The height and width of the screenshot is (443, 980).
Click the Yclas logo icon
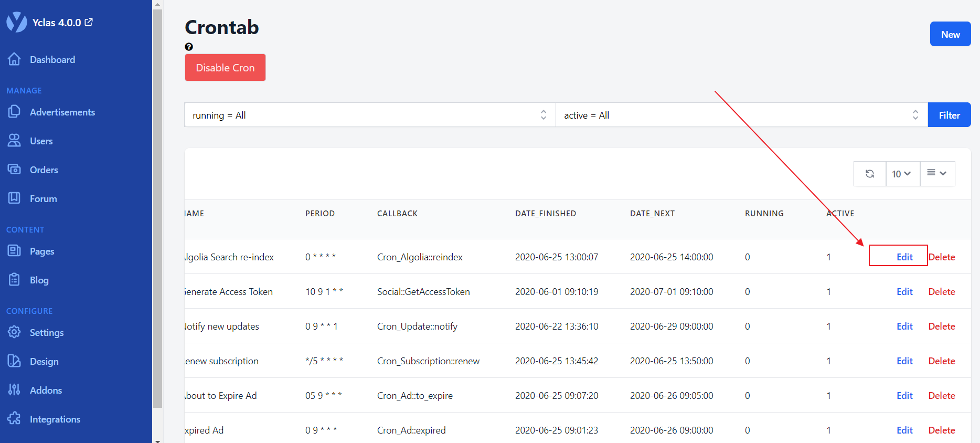point(16,22)
